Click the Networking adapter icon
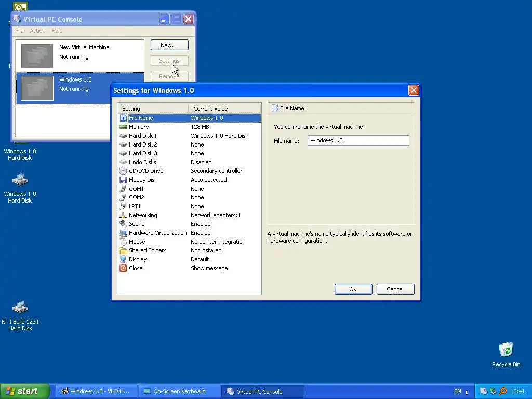 point(123,215)
